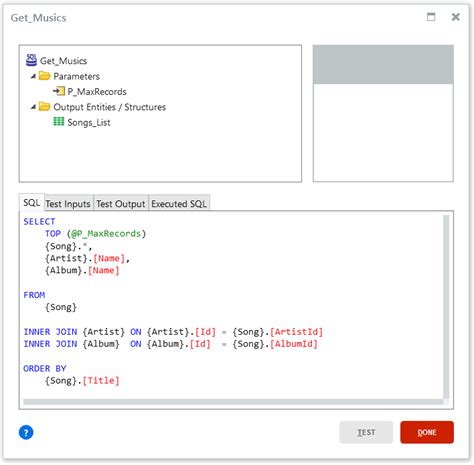Click the Get_Musics SQL database icon
Image resolution: width=474 pixels, height=465 pixels.
coord(31,60)
